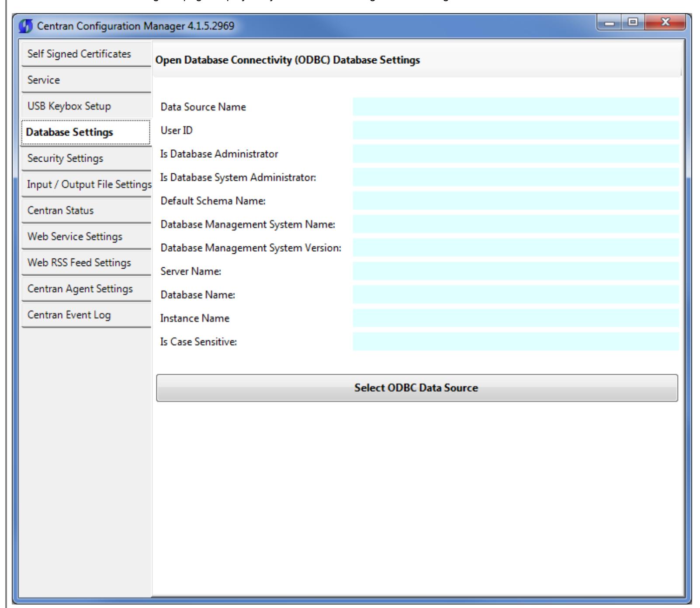700x608 pixels.
Task: Select the Database Settings tab
Action: pyautogui.click(x=86, y=132)
